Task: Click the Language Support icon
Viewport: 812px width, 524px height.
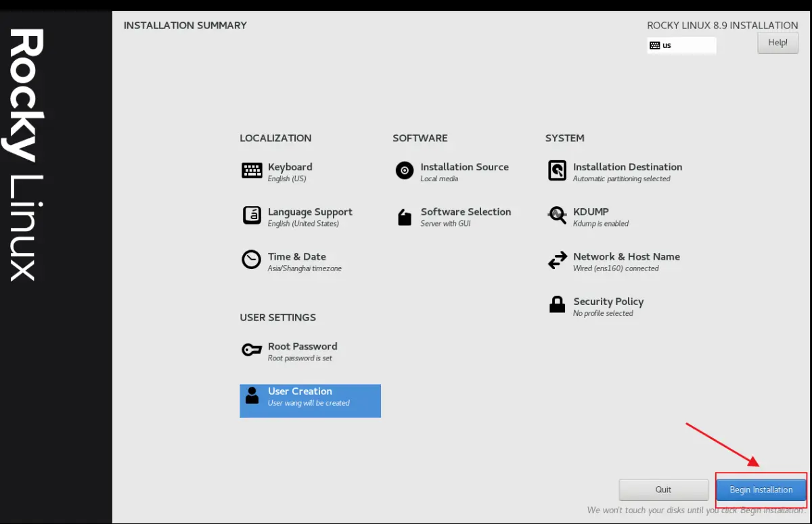Action: point(252,215)
